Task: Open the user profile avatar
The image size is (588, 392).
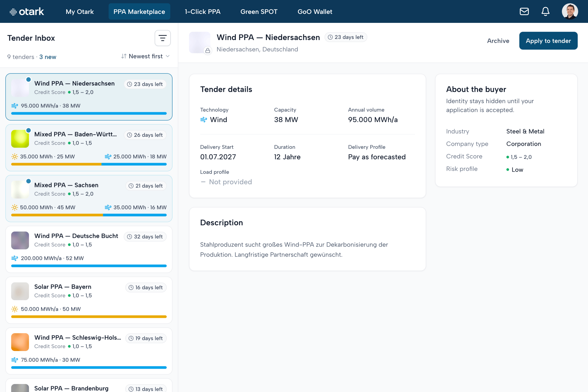Action: click(570, 11)
